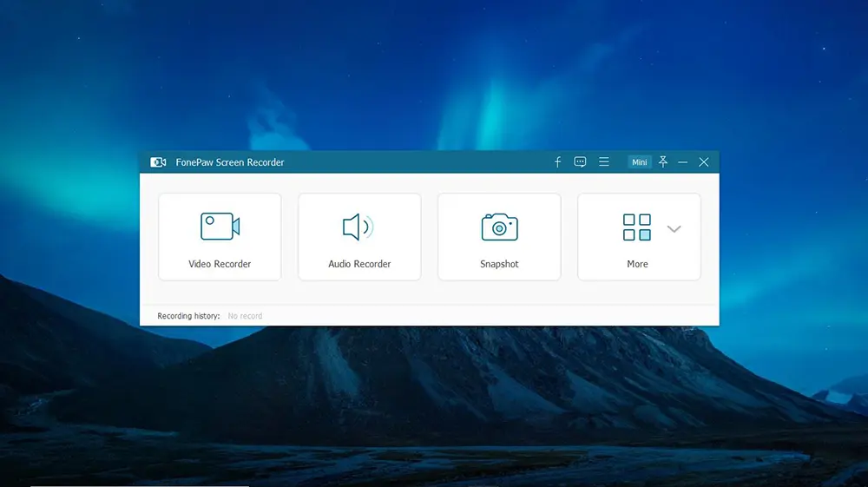
Task: Click the Video Recorder text label
Action: pos(220,264)
